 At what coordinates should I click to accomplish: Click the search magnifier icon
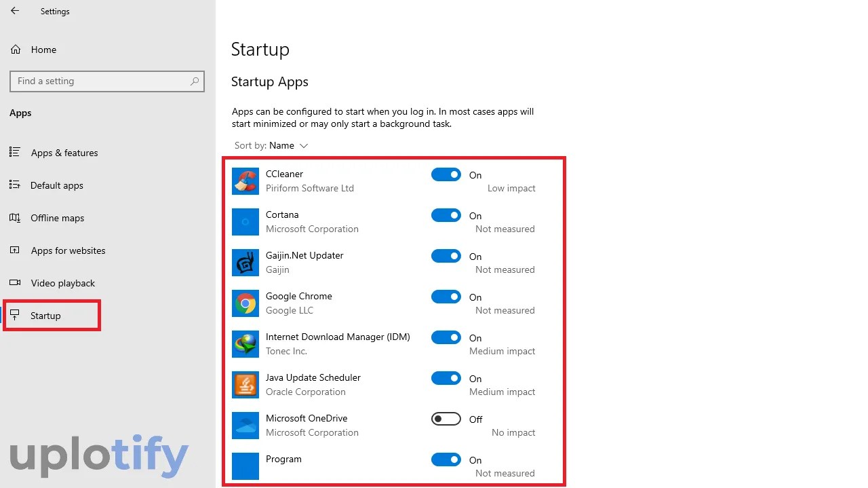click(x=195, y=81)
